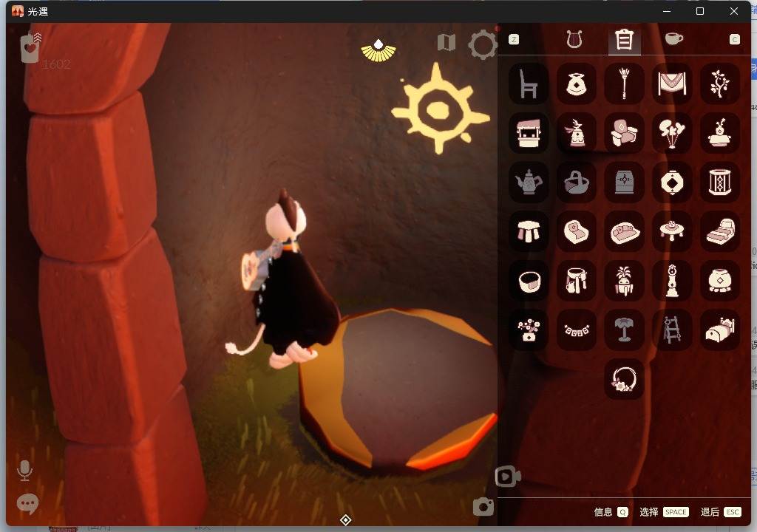Select the small stool prop
The image size is (757, 532).
(x=529, y=231)
